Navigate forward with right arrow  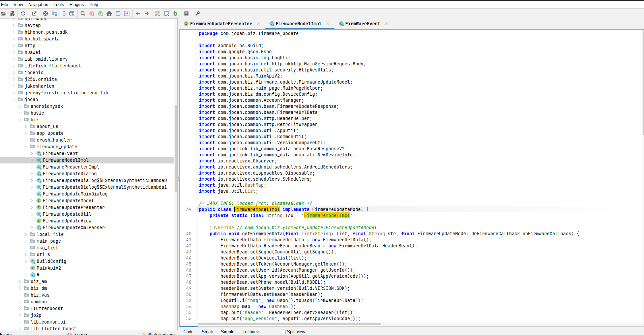point(147,14)
